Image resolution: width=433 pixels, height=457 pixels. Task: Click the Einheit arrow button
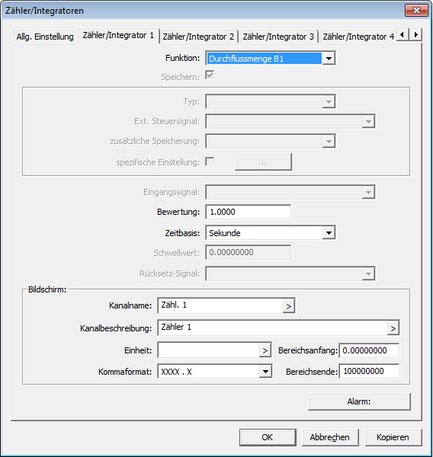click(x=265, y=351)
